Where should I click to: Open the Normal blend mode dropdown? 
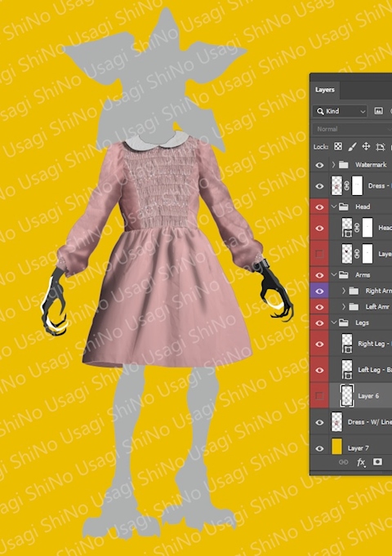[x=352, y=129]
